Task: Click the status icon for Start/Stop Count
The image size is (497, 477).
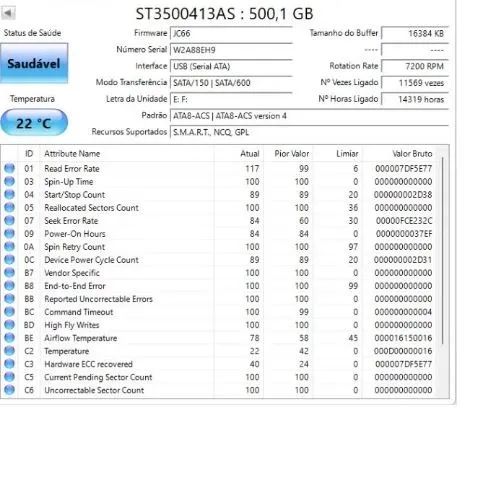Action: 9,194
